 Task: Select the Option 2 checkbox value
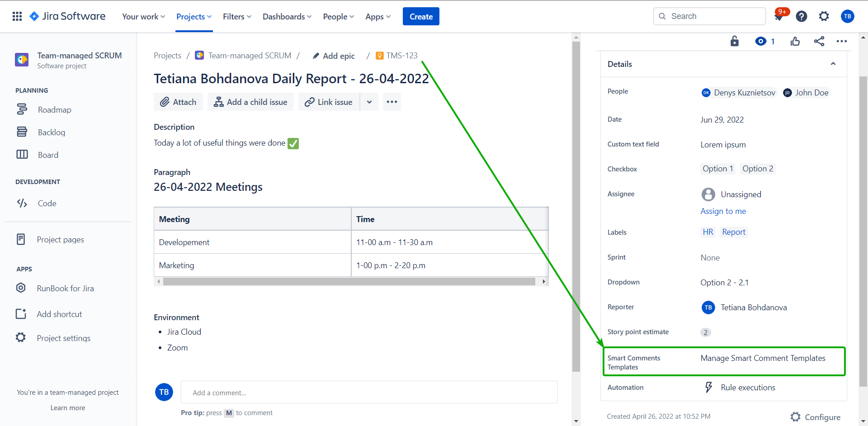click(x=757, y=169)
